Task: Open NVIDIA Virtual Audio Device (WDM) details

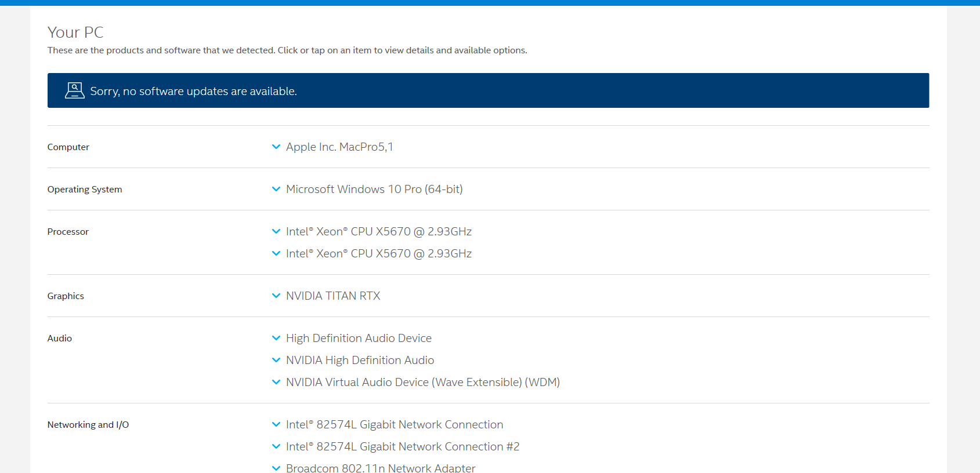Action: tap(423, 382)
